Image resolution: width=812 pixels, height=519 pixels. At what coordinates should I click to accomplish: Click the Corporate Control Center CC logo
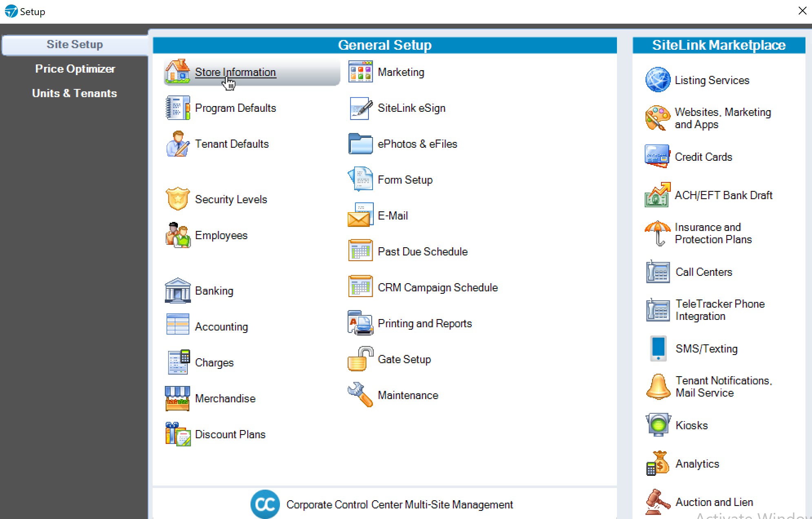[265, 504]
